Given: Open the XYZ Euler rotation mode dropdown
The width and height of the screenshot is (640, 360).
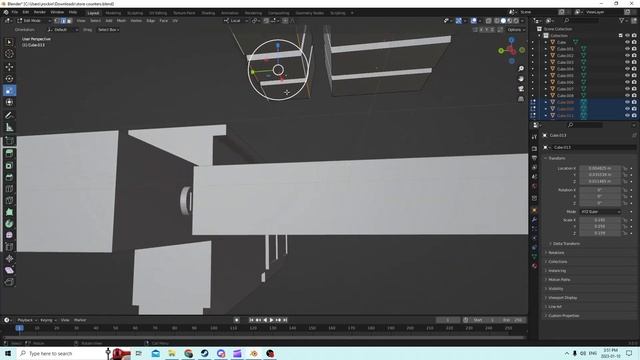Looking at the screenshot, I should (600, 212).
